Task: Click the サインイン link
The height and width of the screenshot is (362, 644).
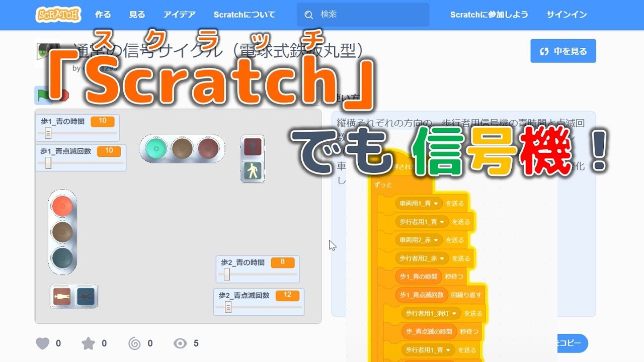Action: (x=567, y=15)
